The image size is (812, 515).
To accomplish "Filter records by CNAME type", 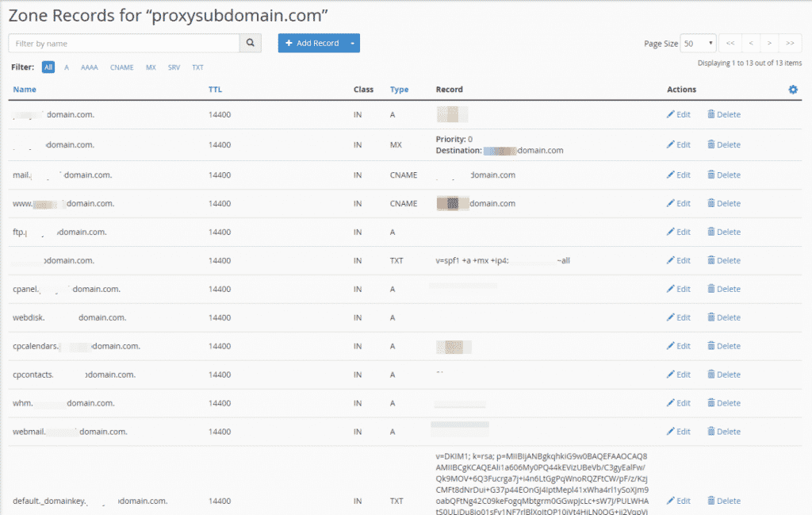I will [122, 67].
